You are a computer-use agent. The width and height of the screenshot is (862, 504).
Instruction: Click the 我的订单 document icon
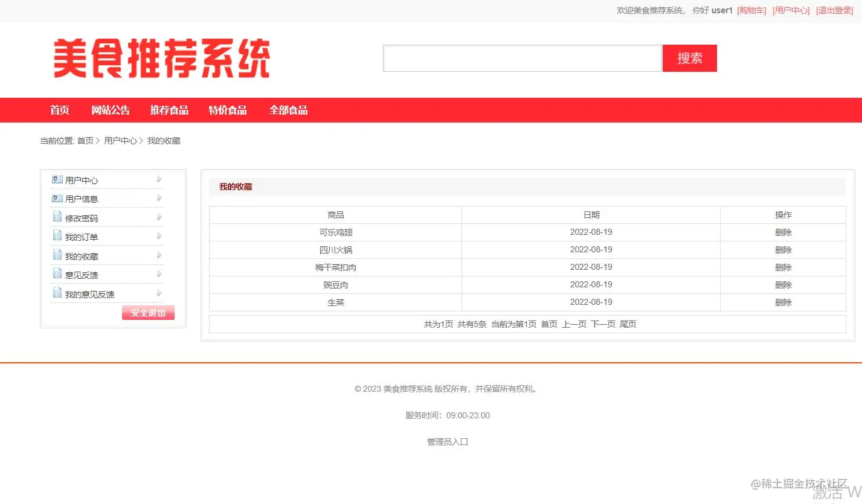[57, 235]
